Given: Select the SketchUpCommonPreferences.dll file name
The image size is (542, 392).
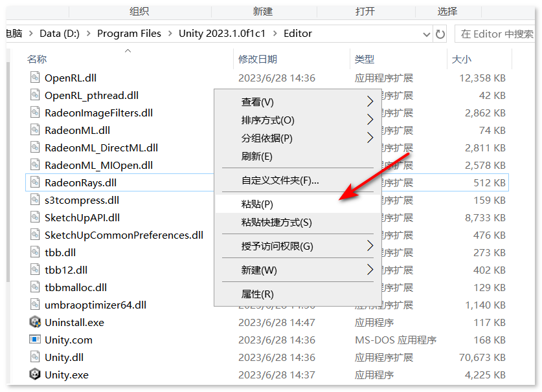Looking at the screenshot, I should coord(124,235).
